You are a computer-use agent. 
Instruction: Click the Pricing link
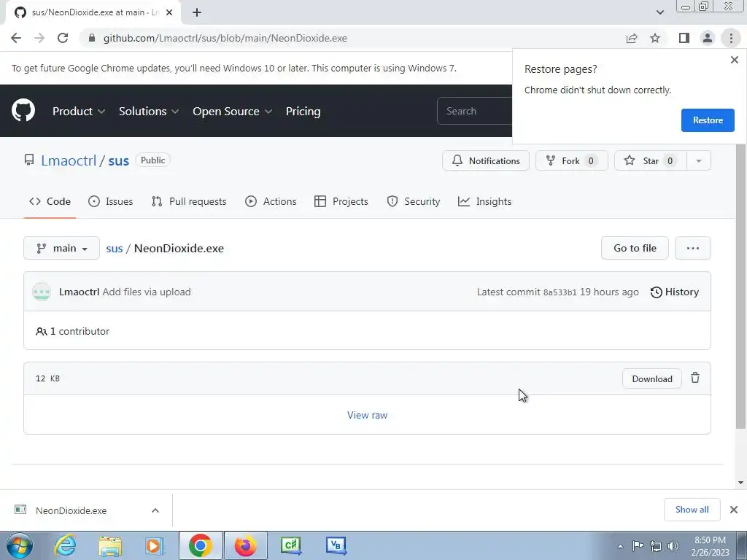point(303,111)
